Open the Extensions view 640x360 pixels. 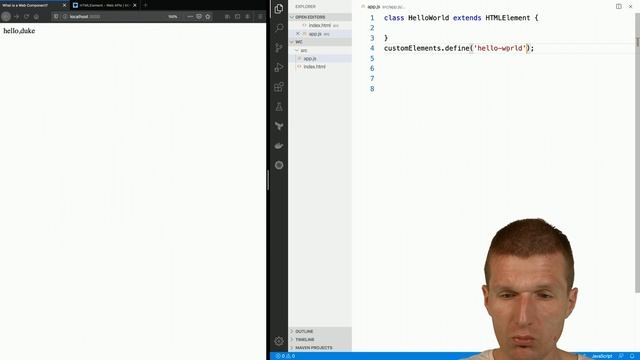click(279, 87)
